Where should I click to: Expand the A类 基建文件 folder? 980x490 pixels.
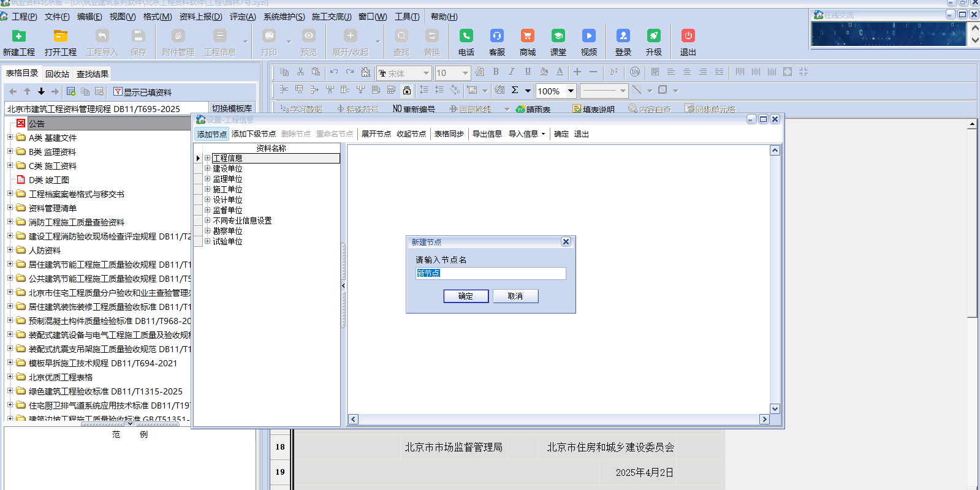[x=10, y=137]
